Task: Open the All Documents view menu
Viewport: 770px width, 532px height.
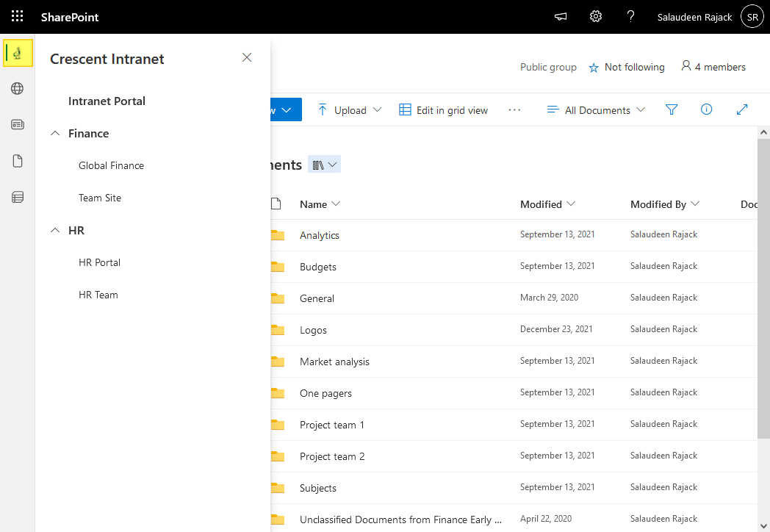Action: coord(595,109)
